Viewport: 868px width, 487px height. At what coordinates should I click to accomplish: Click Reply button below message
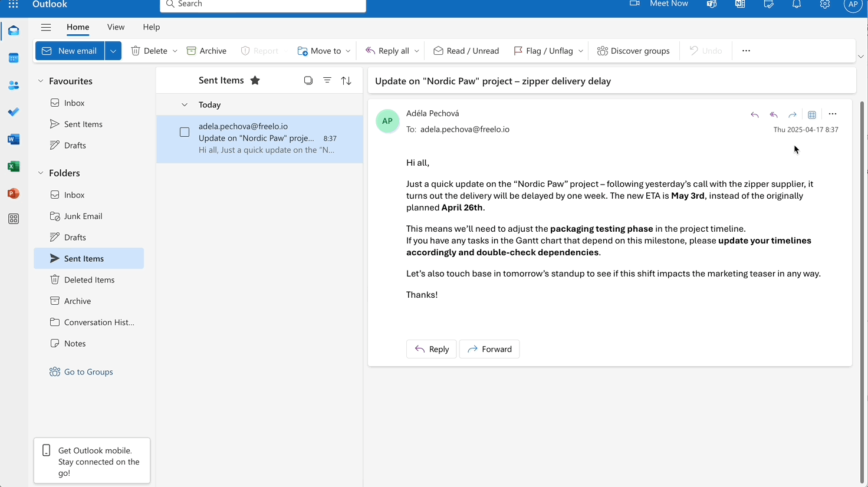click(x=431, y=349)
